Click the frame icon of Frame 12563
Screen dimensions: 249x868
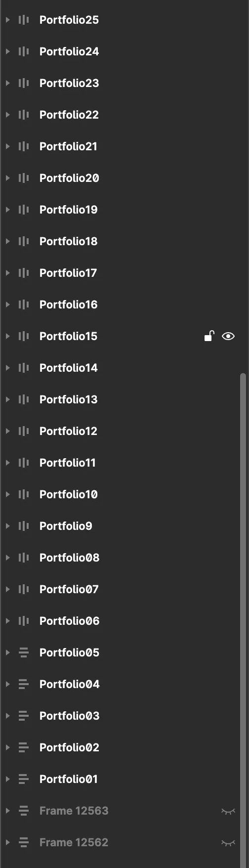(x=23, y=811)
